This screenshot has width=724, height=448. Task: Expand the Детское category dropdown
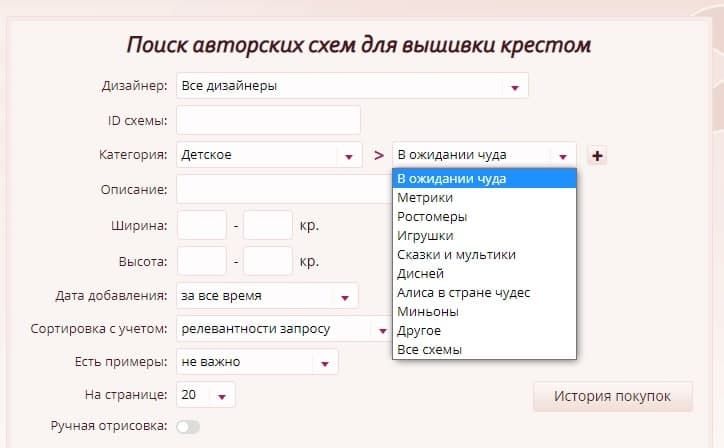pos(269,155)
